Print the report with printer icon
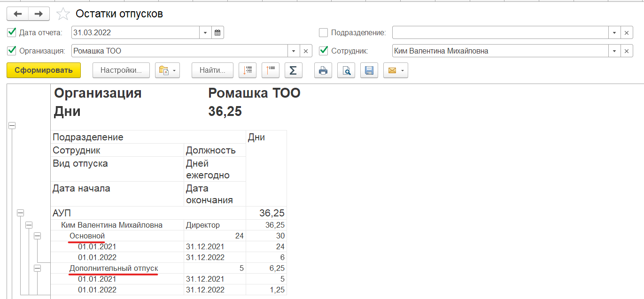 point(323,70)
